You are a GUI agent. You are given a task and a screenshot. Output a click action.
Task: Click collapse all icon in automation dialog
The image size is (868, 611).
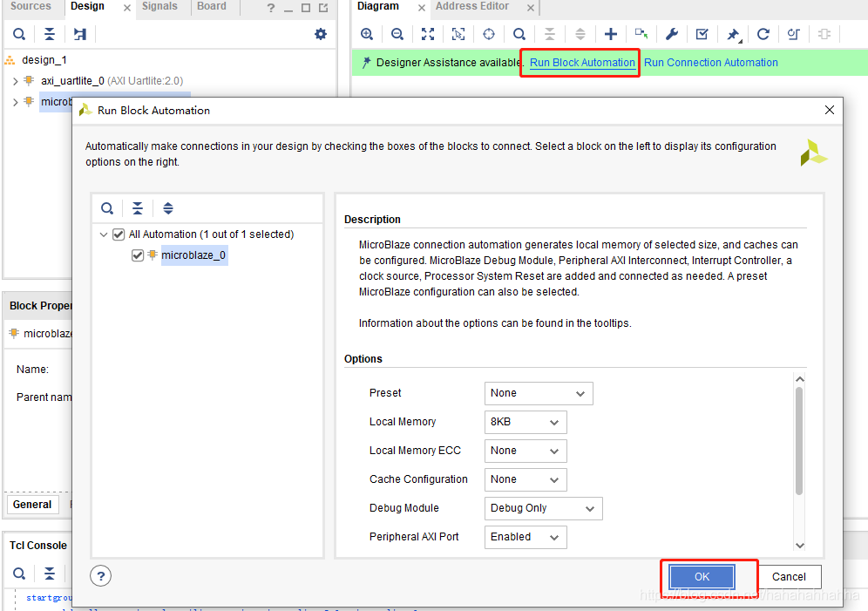[138, 208]
